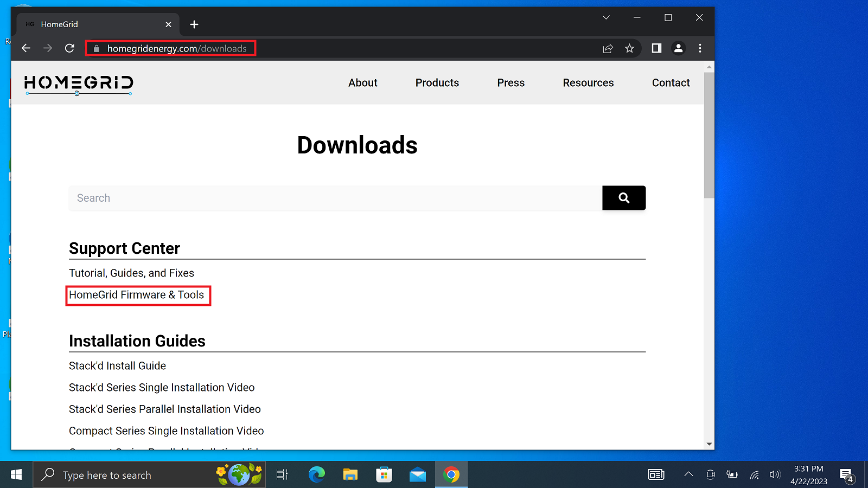Open the Products menu

[x=437, y=83]
